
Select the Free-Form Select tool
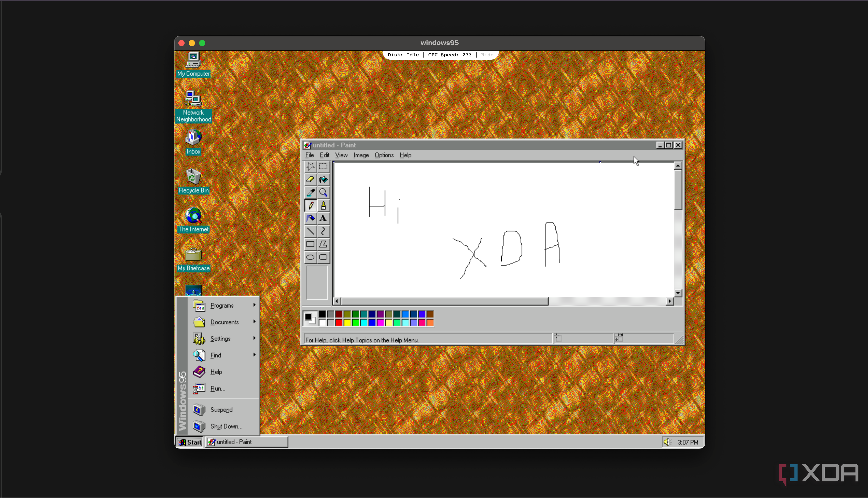click(x=310, y=167)
